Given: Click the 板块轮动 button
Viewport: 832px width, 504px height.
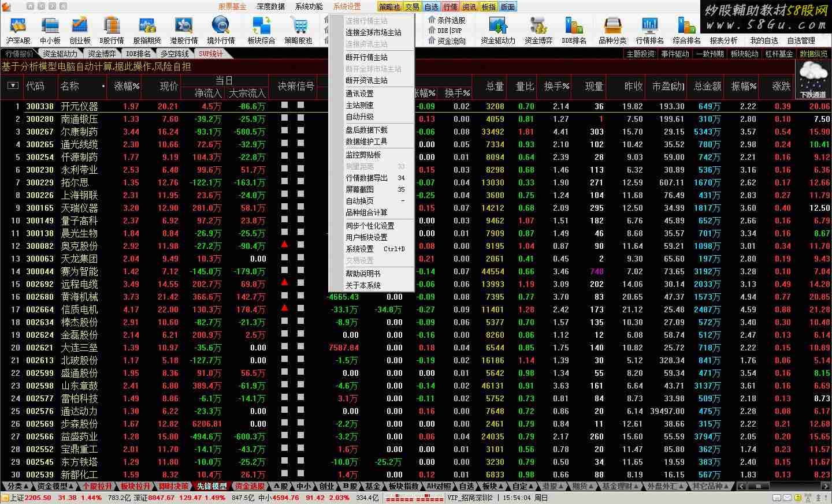Looking at the screenshot, I should pyautogui.click(x=745, y=54).
